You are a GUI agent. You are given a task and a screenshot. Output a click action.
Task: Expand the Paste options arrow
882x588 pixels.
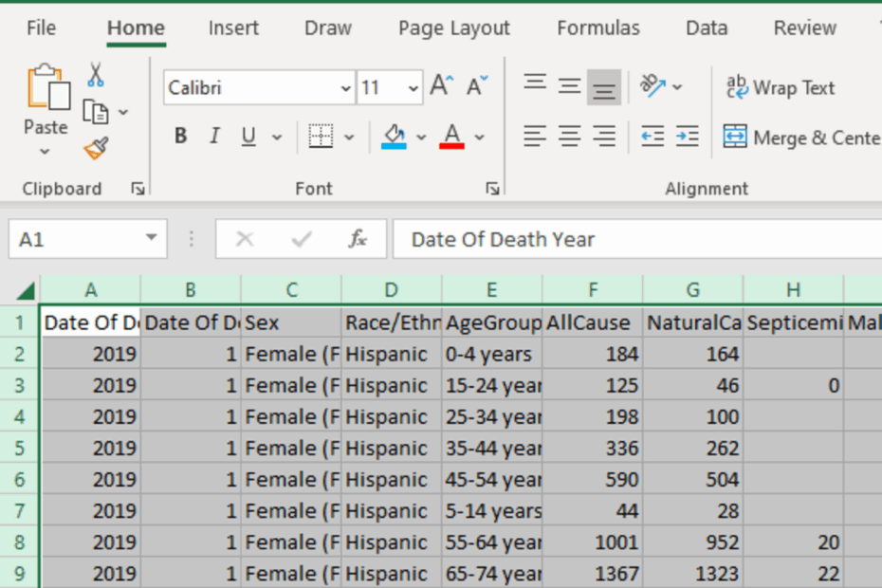click(x=45, y=152)
